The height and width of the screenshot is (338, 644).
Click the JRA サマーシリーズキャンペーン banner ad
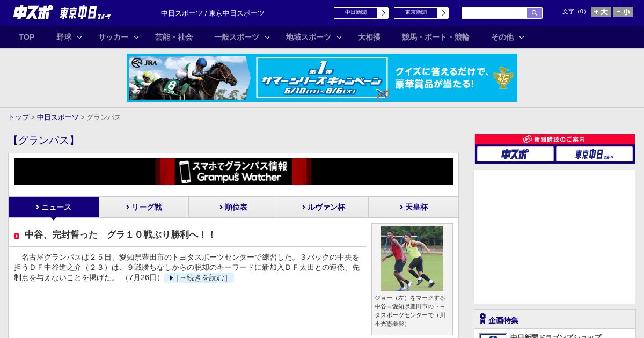(x=322, y=78)
